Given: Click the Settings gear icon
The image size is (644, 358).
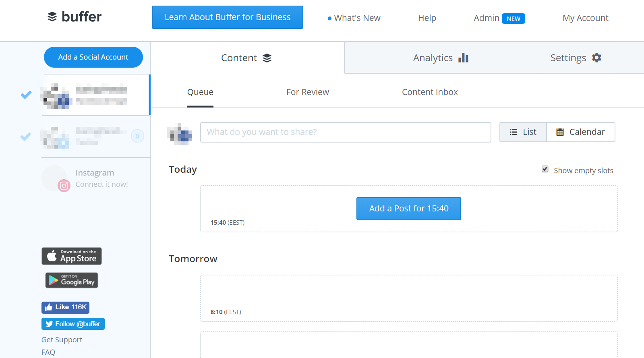Looking at the screenshot, I should [x=596, y=58].
